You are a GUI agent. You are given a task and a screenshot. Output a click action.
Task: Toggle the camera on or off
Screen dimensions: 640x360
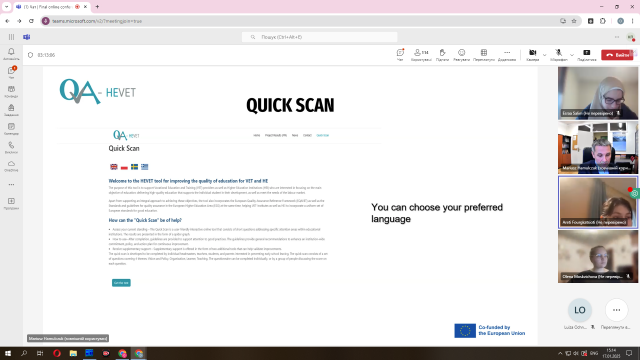click(532, 55)
